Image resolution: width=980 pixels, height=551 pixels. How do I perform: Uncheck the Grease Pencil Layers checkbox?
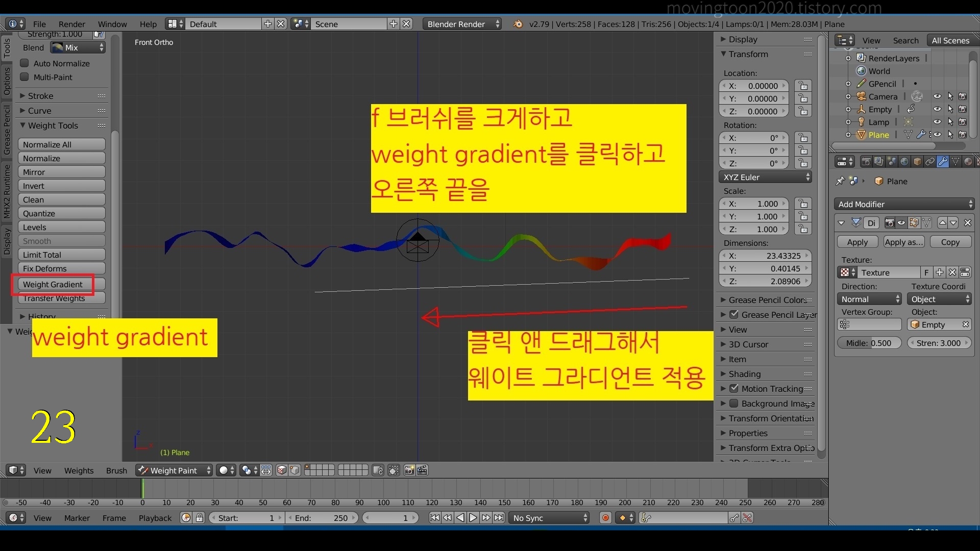click(734, 314)
